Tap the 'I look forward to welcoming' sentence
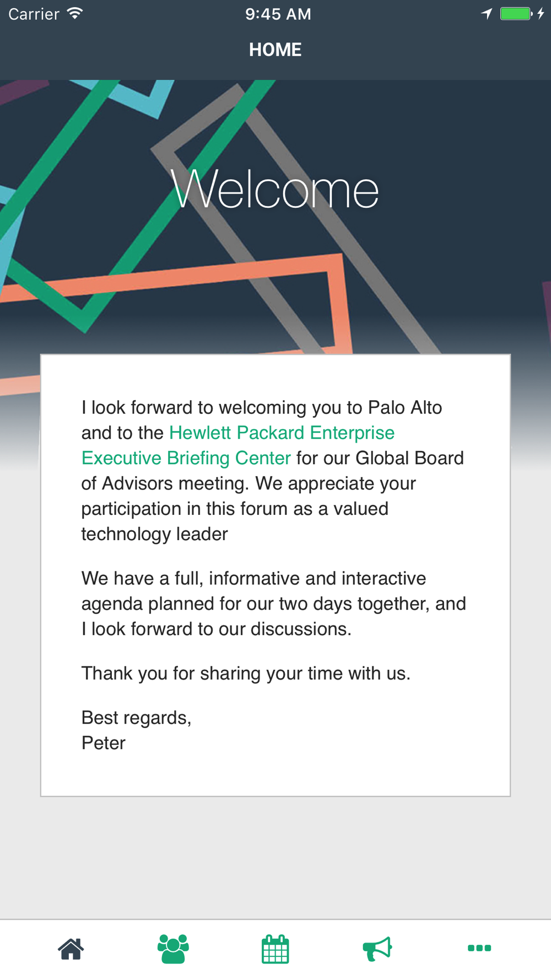The image size is (551, 980). click(262, 408)
